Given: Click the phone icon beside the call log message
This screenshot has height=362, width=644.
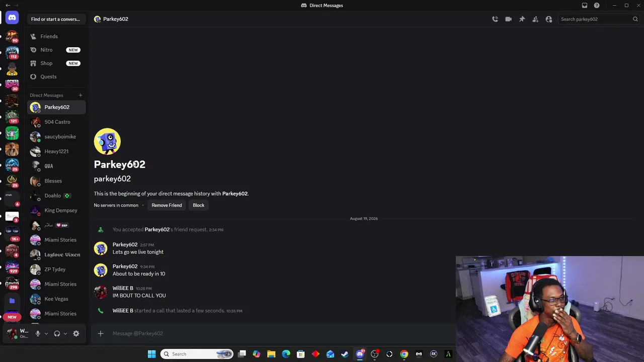Looking at the screenshot, I should coord(101,311).
